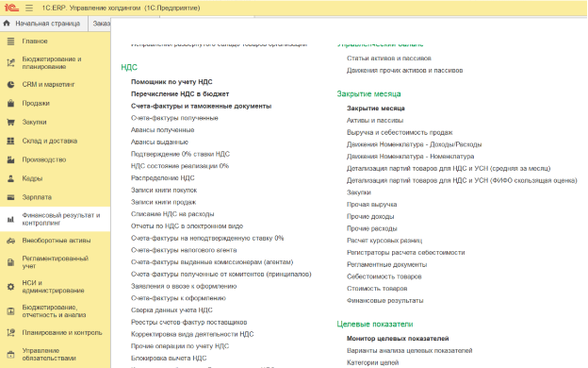Open Варианты анализа целевых показателей

tap(410, 350)
